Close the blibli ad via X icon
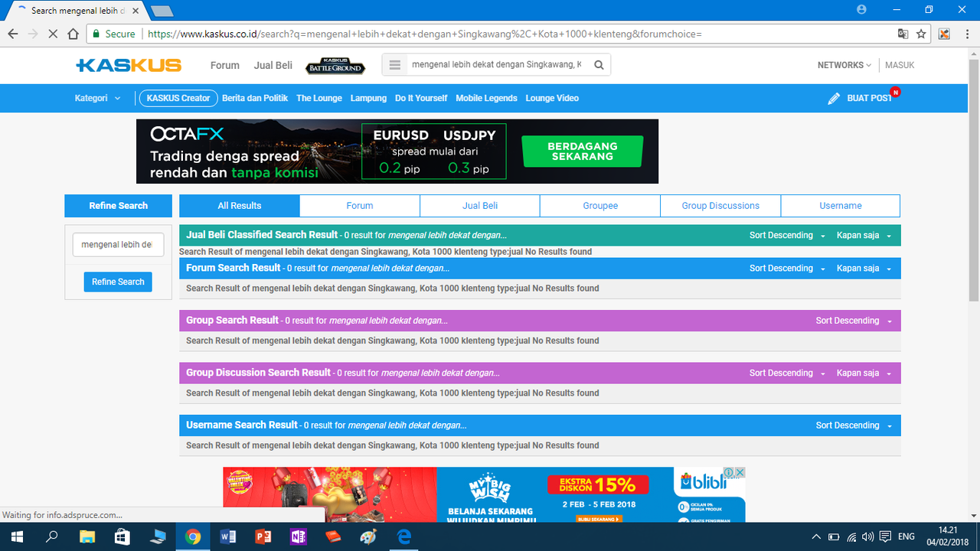Image resolution: width=980 pixels, height=551 pixels. click(x=740, y=472)
